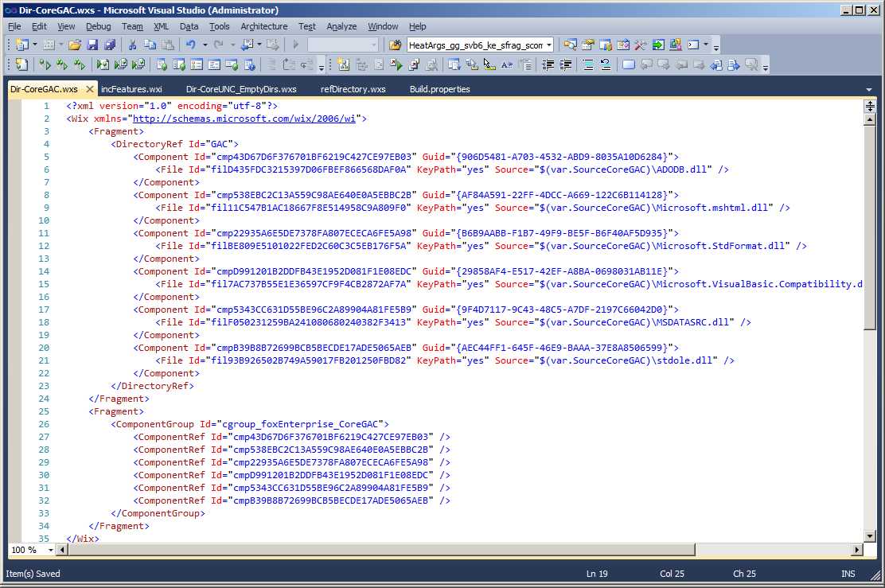Open Standard toolbar options overflow arrow
Screen dimensions: 885x588
click(x=716, y=46)
